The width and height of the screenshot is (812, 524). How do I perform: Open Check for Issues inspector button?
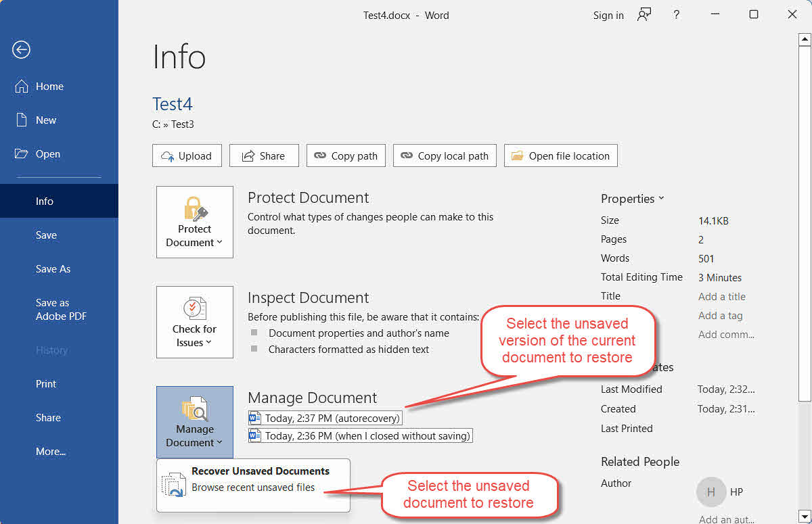tap(195, 322)
